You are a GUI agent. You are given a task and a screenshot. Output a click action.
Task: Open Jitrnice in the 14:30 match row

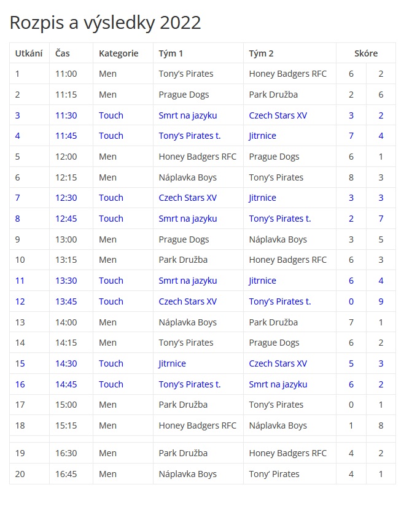(x=172, y=363)
